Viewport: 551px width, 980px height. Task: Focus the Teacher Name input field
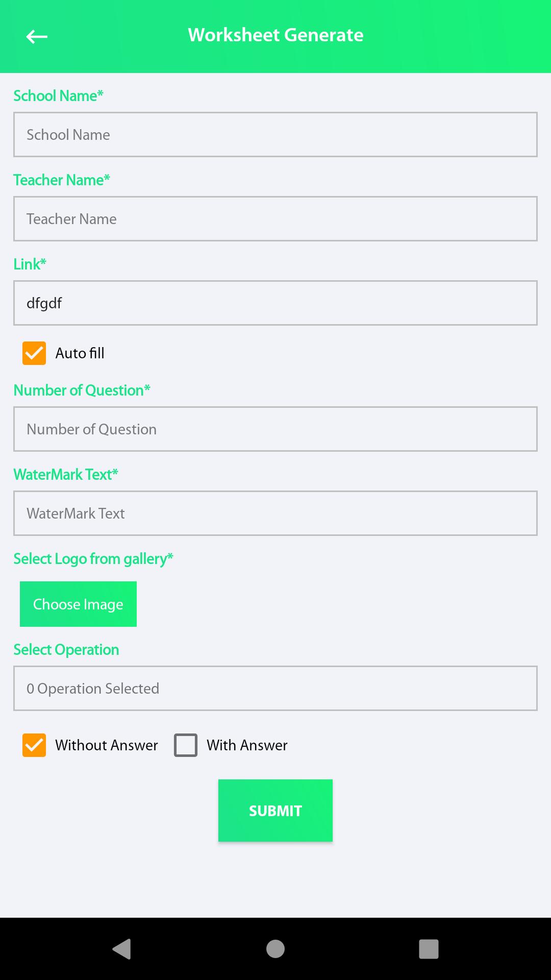(275, 218)
